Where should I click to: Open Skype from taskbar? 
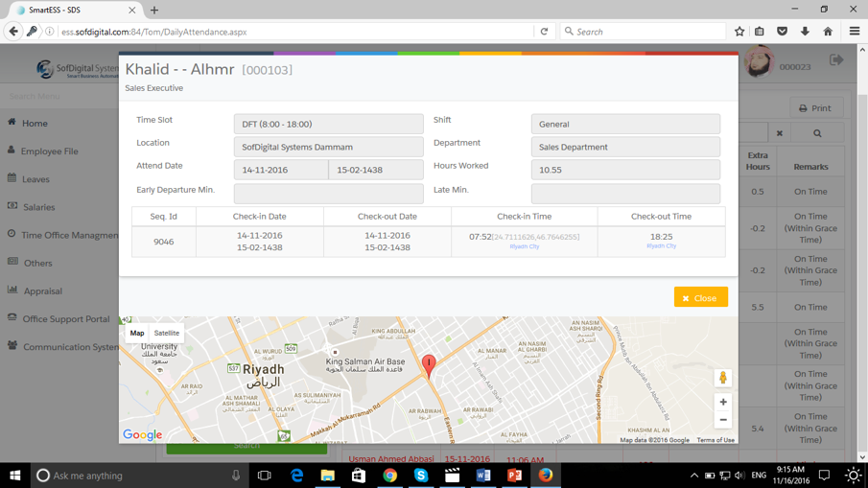pyautogui.click(x=421, y=476)
